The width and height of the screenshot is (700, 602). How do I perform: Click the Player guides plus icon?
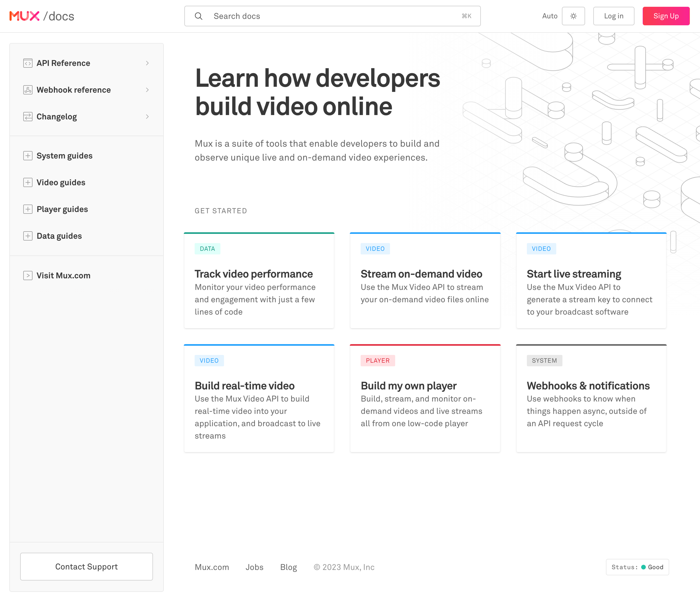pyautogui.click(x=28, y=209)
